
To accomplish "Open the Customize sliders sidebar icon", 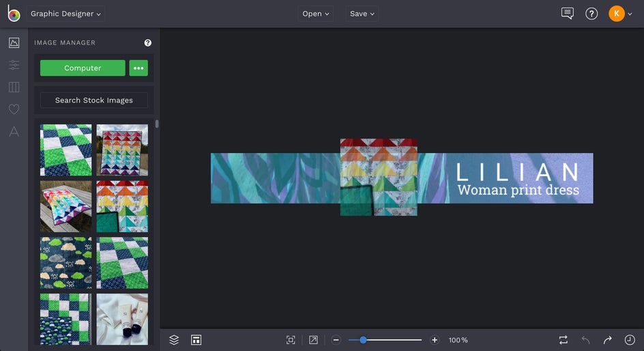I will [x=14, y=65].
